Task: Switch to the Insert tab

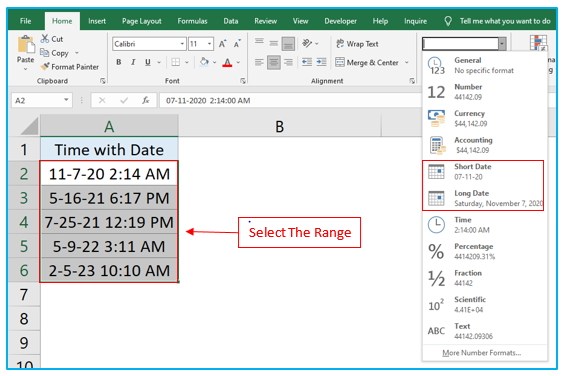Action: [97, 21]
